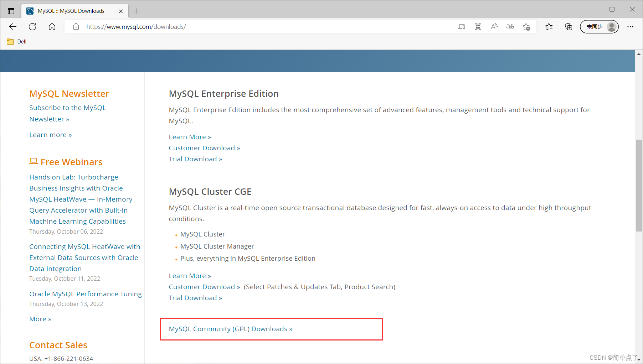The image size is (643, 364).
Task: Open the translate page icon
Action: tap(510, 27)
